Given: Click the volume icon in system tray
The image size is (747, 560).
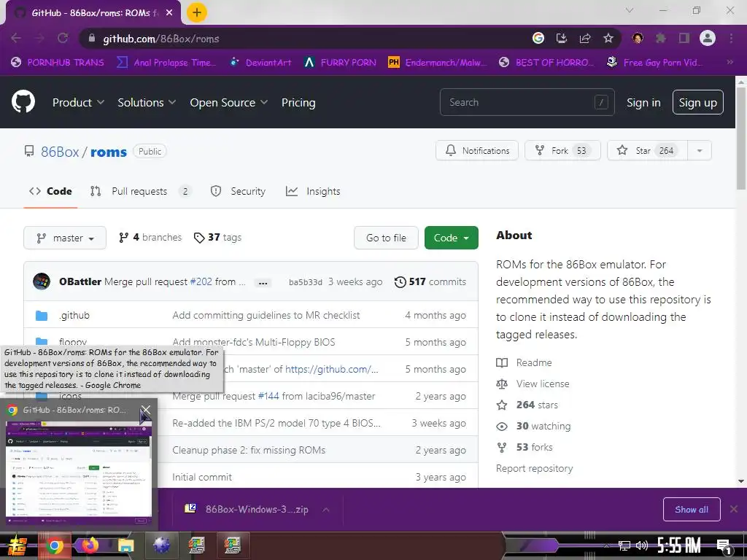Looking at the screenshot, I should pyautogui.click(x=642, y=545).
